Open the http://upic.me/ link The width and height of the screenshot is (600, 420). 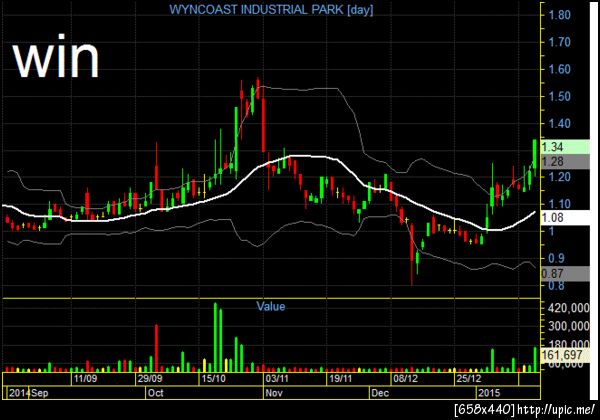tap(556, 410)
